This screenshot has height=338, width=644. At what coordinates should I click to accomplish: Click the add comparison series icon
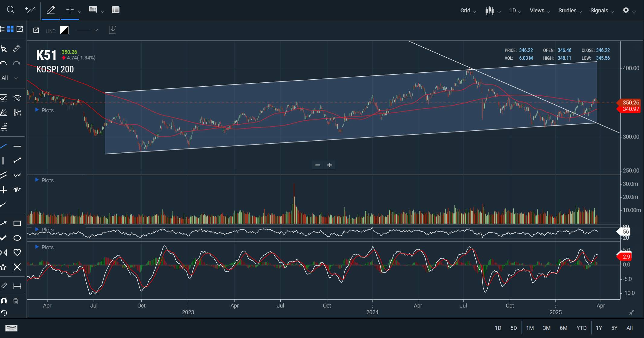[30, 10]
